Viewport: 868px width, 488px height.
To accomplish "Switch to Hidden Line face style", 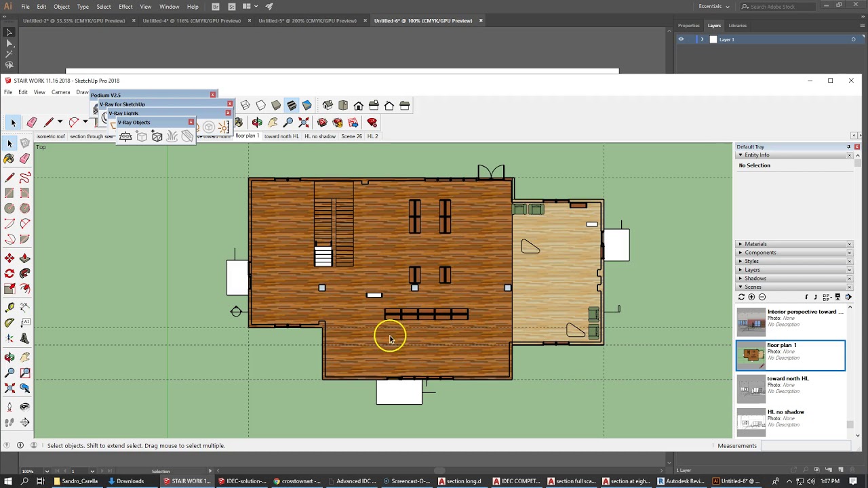I will tap(261, 105).
